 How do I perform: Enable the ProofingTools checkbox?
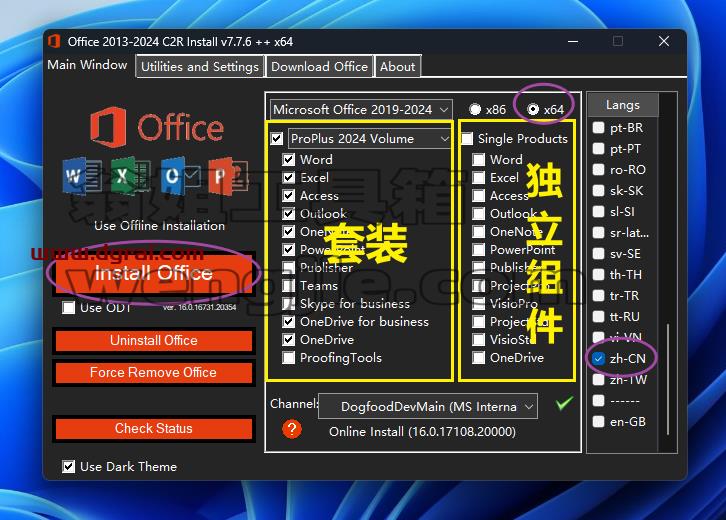point(288,357)
